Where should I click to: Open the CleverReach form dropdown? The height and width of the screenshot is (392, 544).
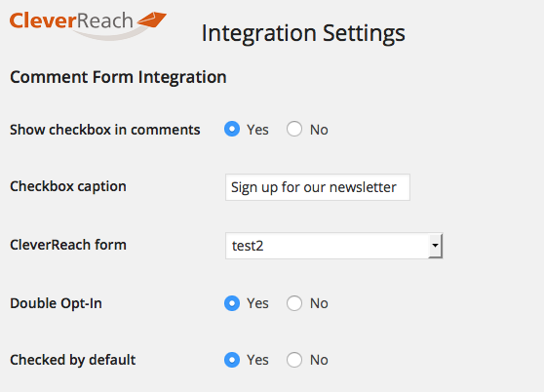pos(333,246)
